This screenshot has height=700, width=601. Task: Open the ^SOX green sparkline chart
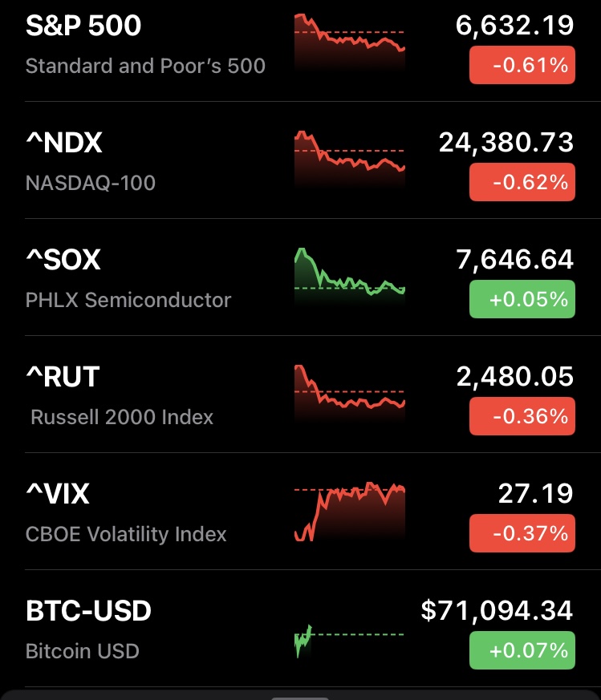point(350,277)
